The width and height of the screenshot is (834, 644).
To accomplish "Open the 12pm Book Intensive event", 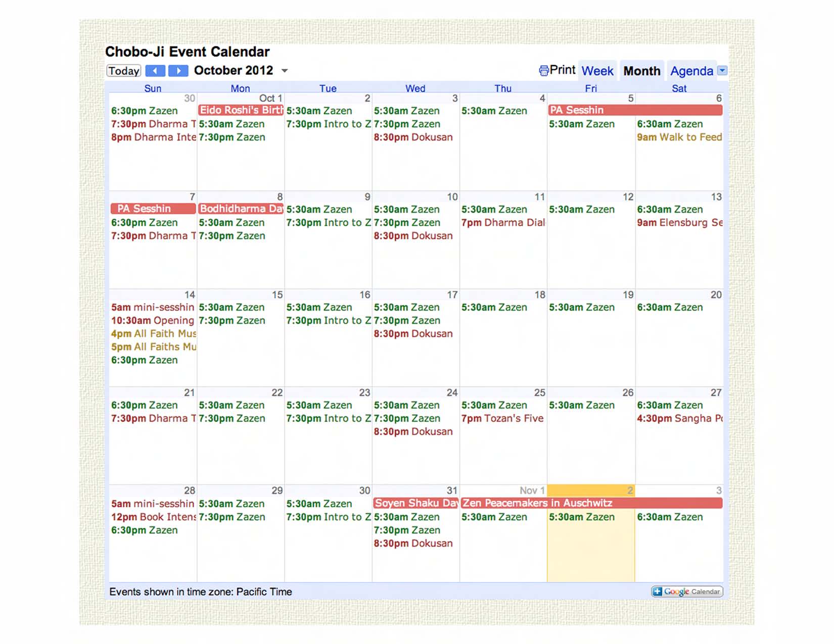I will (153, 517).
